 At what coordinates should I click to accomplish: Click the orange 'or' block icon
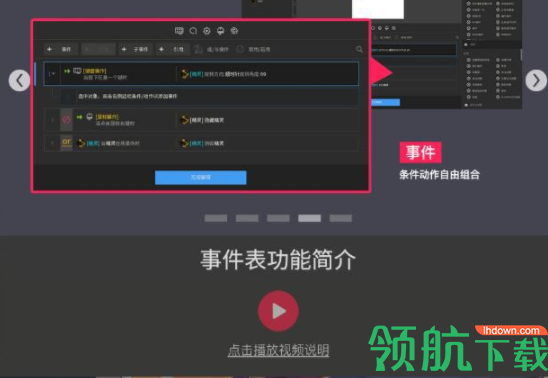coord(66,142)
